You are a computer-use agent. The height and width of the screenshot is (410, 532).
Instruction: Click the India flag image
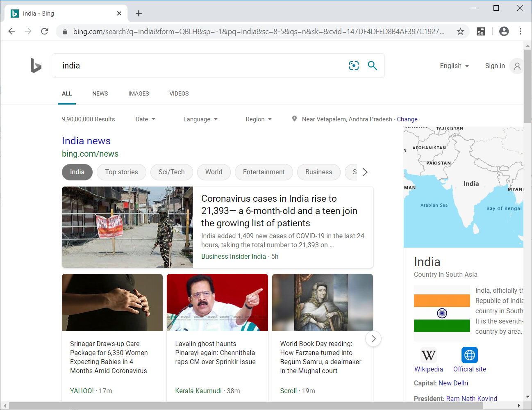click(x=442, y=313)
